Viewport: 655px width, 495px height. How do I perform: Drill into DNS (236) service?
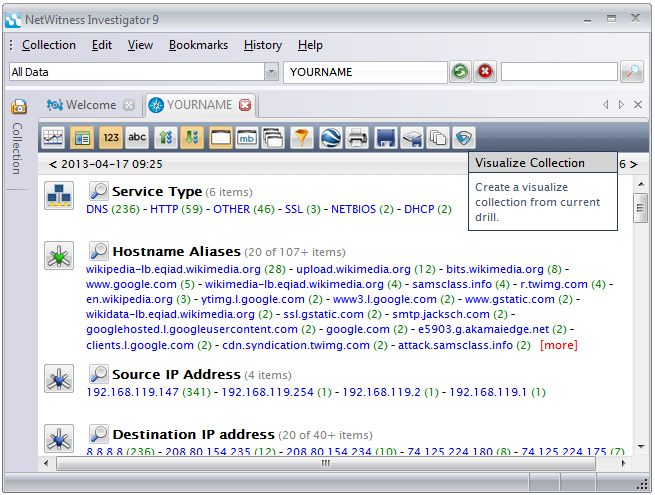click(x=113, y=209)
